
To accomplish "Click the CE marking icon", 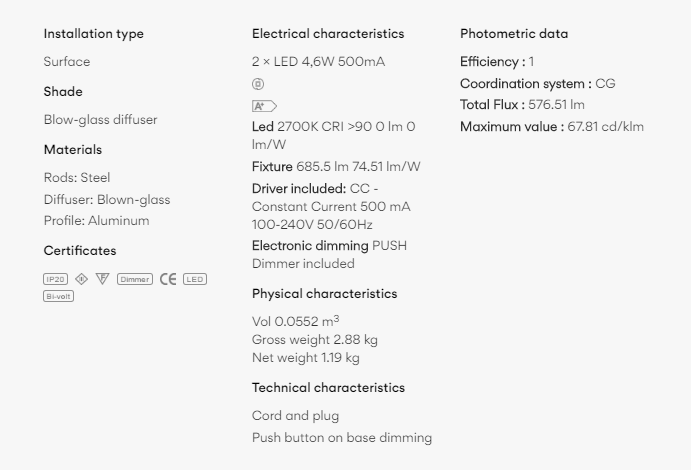I will tap(168, 279).
